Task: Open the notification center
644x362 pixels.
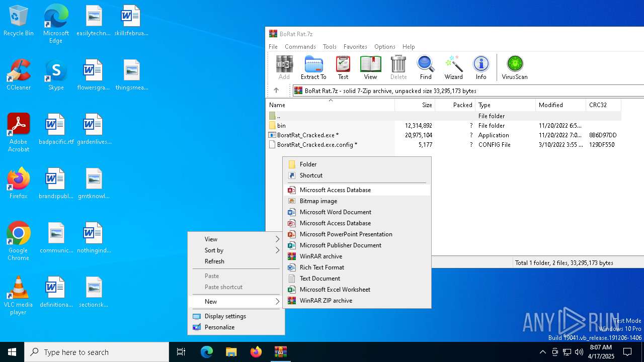Action: pyautogui.click(x=627, y=352)
